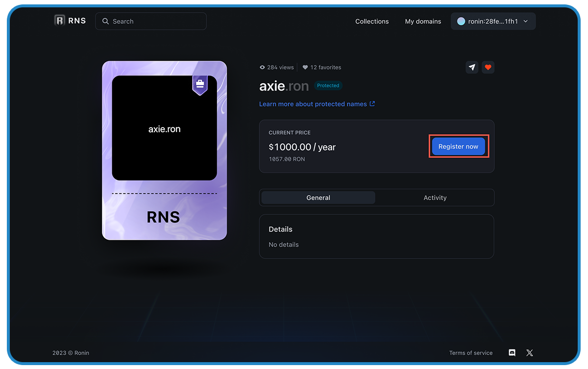Click the wallet dropdown chevron

526,22
